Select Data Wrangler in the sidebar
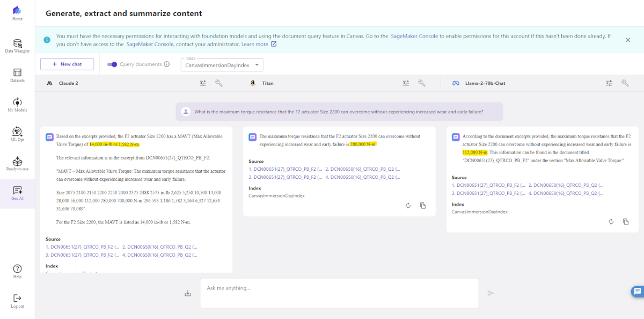Viewport: 644px width, 319px height. pyautogui.click(x=17, y=45)
